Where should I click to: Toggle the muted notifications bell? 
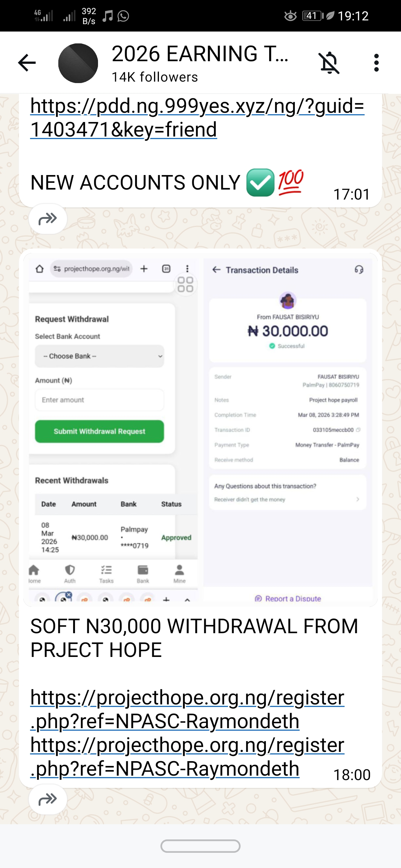click(x=329, y=62)
